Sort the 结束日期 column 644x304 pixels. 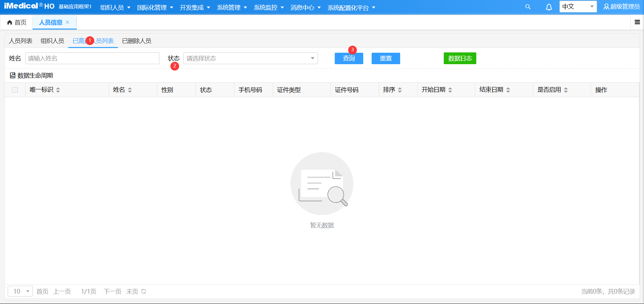click(x=508, y=90)
